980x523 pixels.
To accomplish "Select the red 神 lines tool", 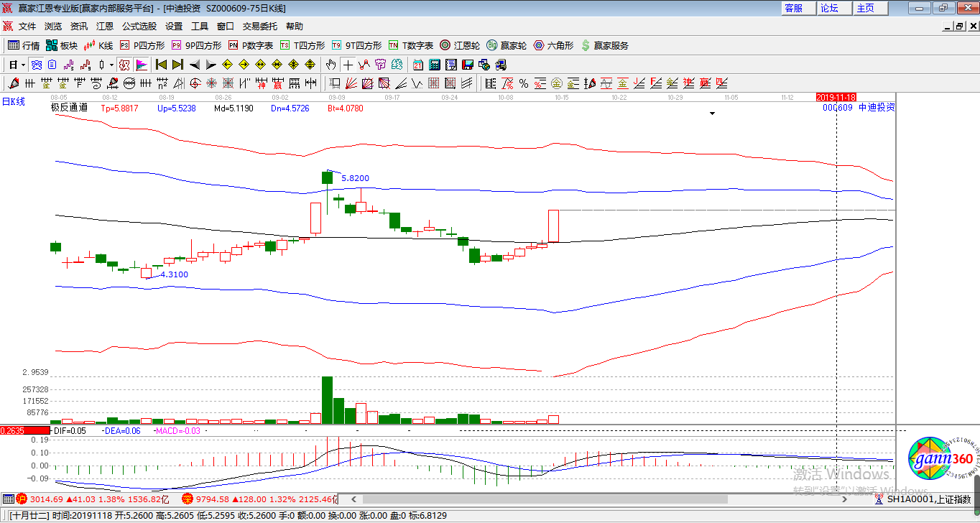I will [x=688, y=83].
